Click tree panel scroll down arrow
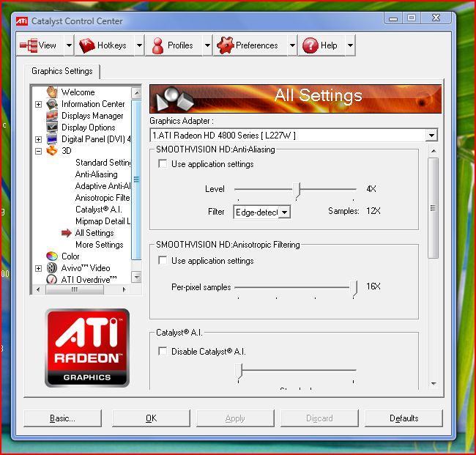Screen dimensions: 476x455 (x=137, y=277)
